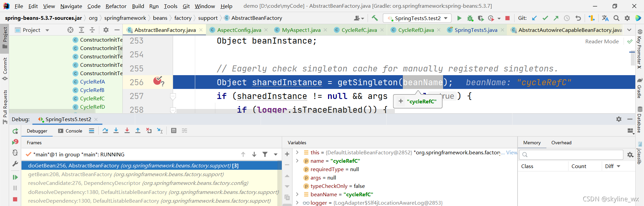Switch to the SpringTests5.java tab

click(x=476, y=30)
